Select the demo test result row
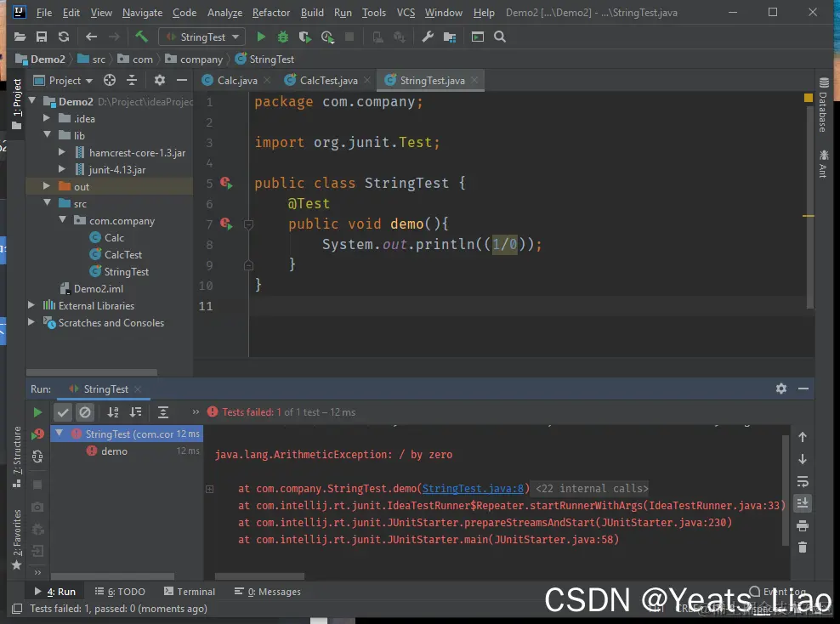Screen dimensions: 840x624 click(x=127, y=451)
